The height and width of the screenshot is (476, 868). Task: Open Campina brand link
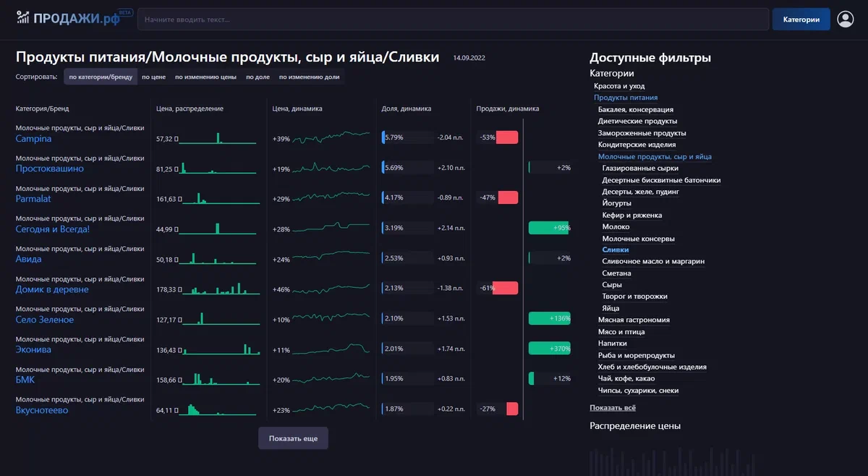33,139
